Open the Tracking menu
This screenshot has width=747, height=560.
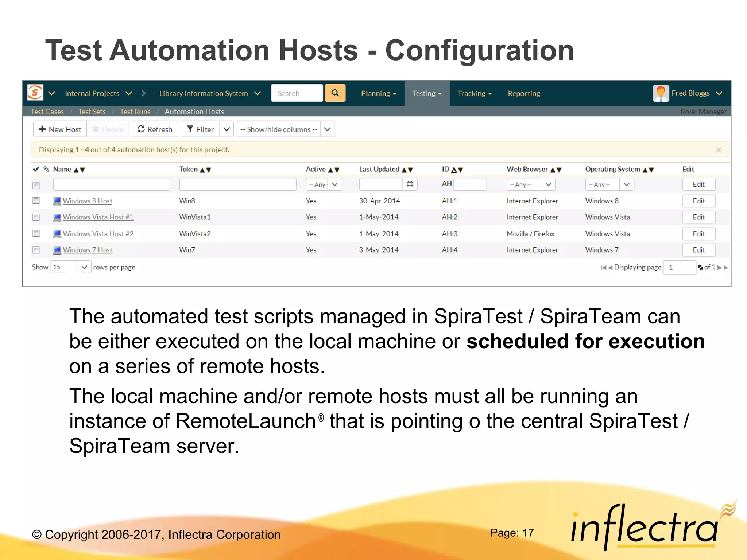click(475, 93)
